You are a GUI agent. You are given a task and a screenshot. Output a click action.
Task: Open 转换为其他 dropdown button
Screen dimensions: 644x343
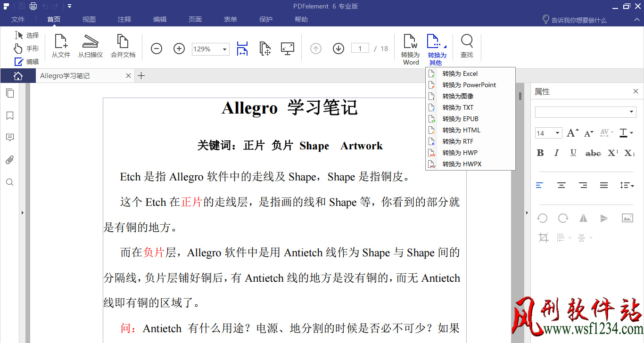pyautogui.click(x=437, y=49)
